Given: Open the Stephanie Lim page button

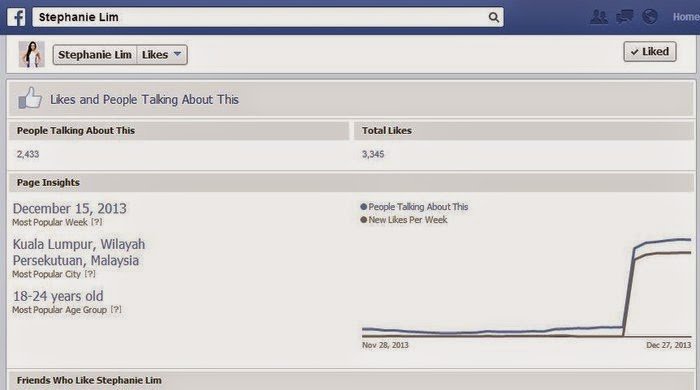Looking at the screenshot, I should (95, 55).
